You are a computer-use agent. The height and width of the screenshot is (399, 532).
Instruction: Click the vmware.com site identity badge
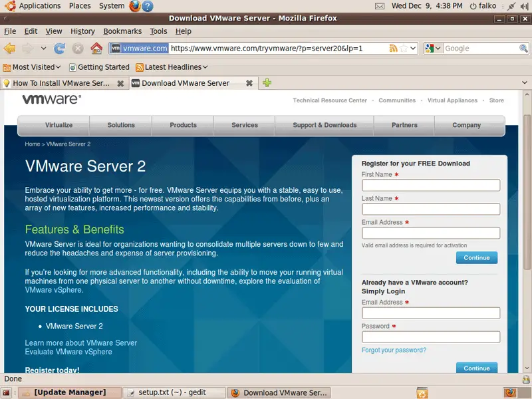click(x=140, y=49)
